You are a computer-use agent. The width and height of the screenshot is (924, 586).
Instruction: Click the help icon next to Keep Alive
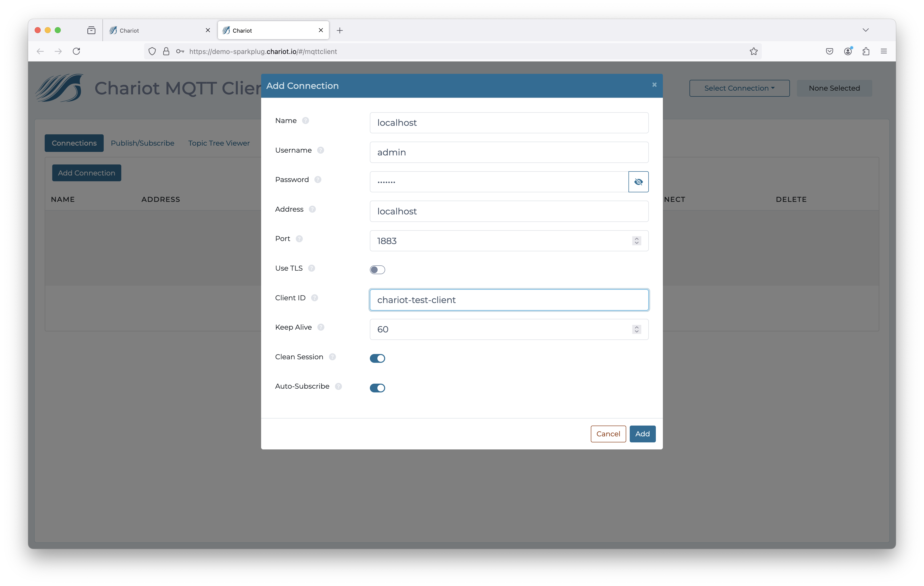click(321, 327)
